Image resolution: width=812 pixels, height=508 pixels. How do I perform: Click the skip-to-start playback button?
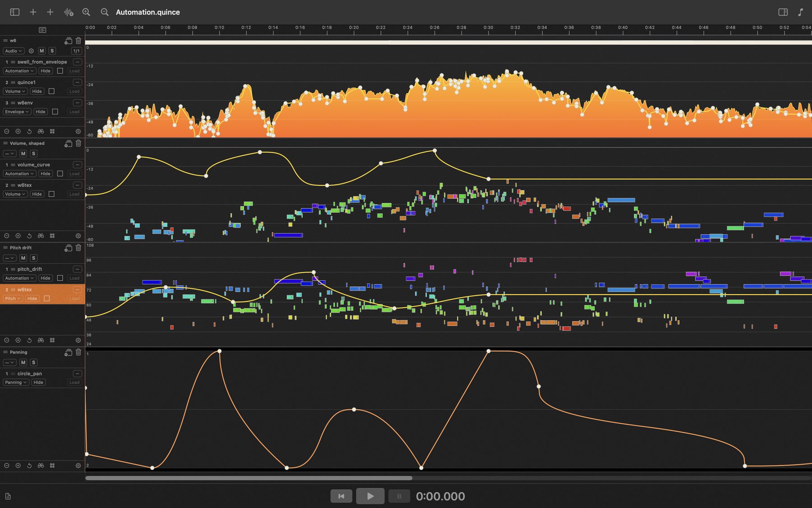pyautogui.click(x=341, y=496)
